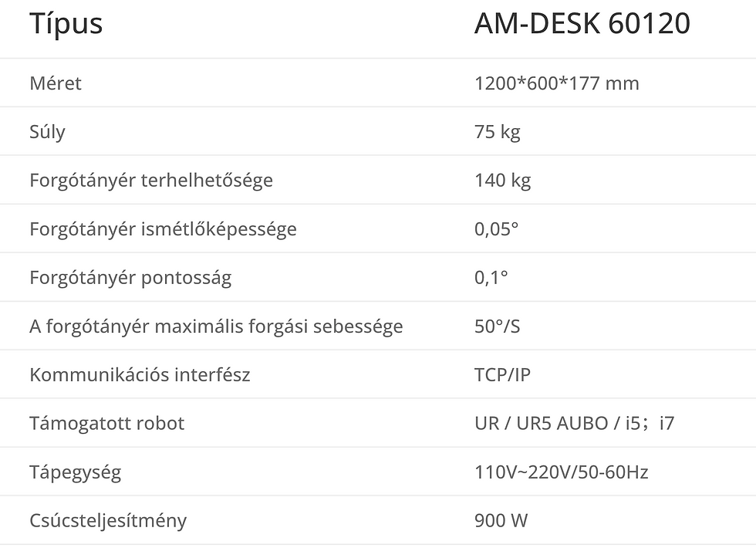Image resolution: width=756 pixels, height=548 pixels.
Task: Select the AM-DESK 60120 model heading
Action: point(582,24)
